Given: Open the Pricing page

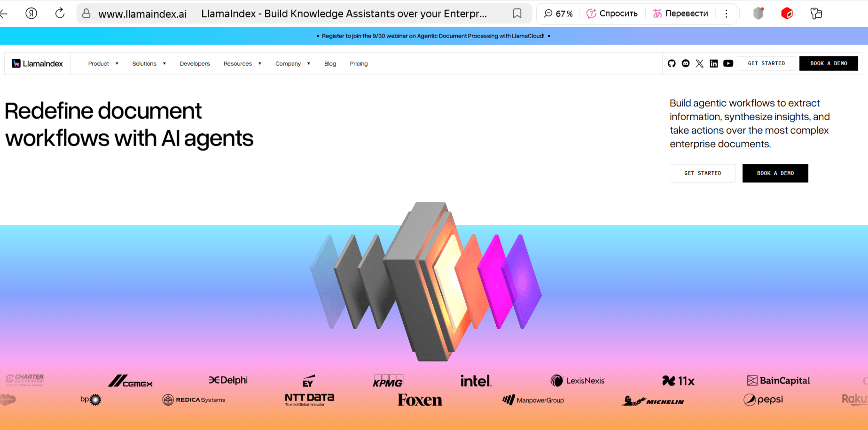Looking at the screenshot, I should pos(359,63).
